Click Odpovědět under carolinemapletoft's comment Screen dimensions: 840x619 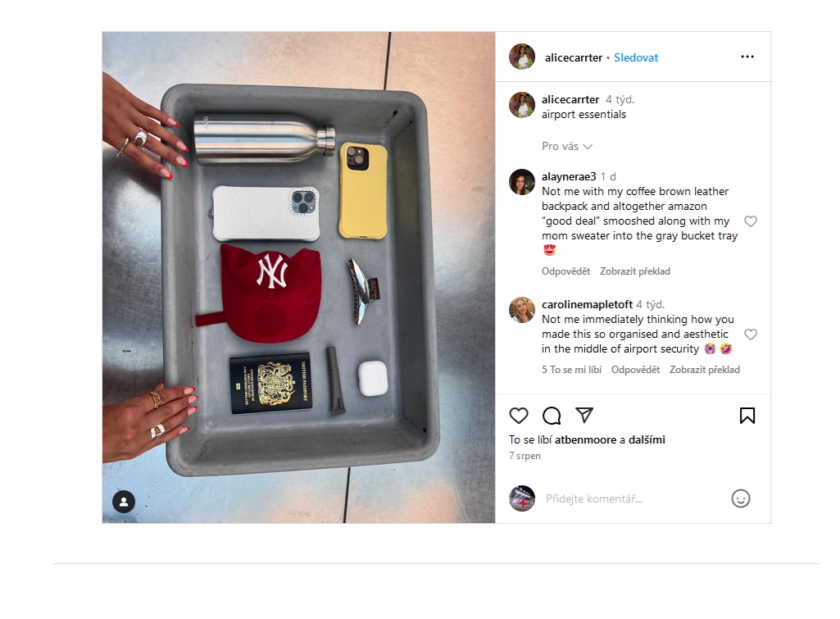click(x=635, y=370)
